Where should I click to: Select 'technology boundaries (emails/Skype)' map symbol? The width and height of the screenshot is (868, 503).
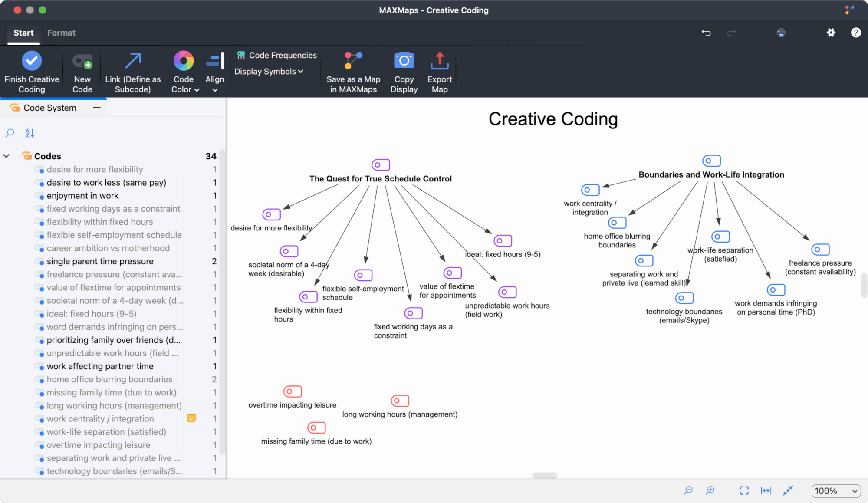(684, 298)
